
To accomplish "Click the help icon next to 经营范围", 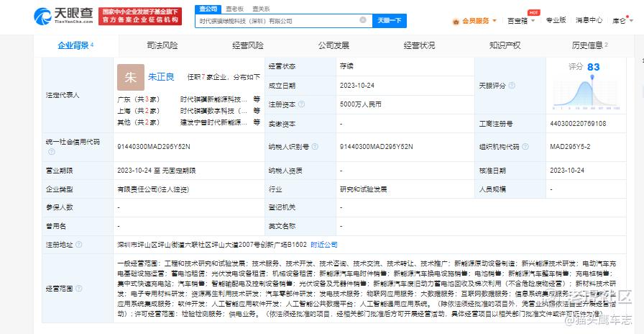I will pos(78,289).
